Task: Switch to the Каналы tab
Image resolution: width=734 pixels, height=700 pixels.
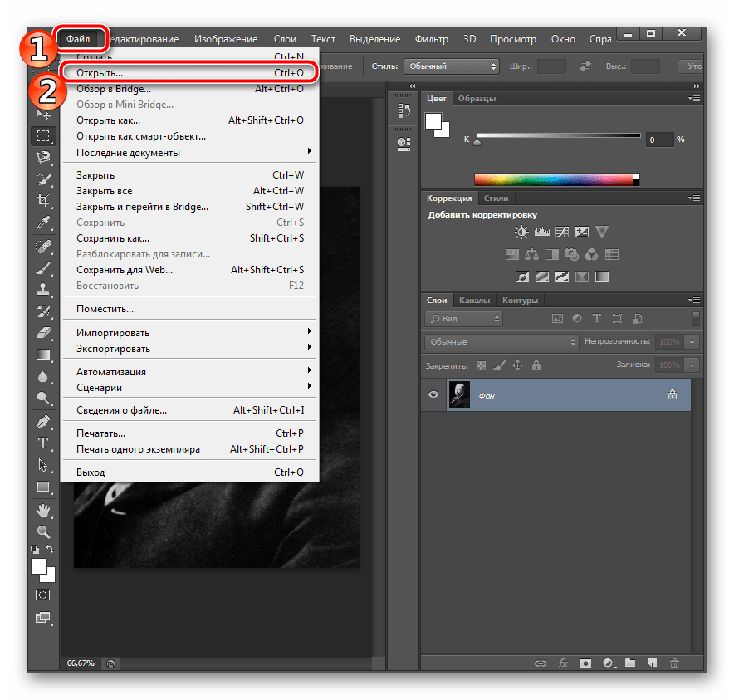Action: 474,300
